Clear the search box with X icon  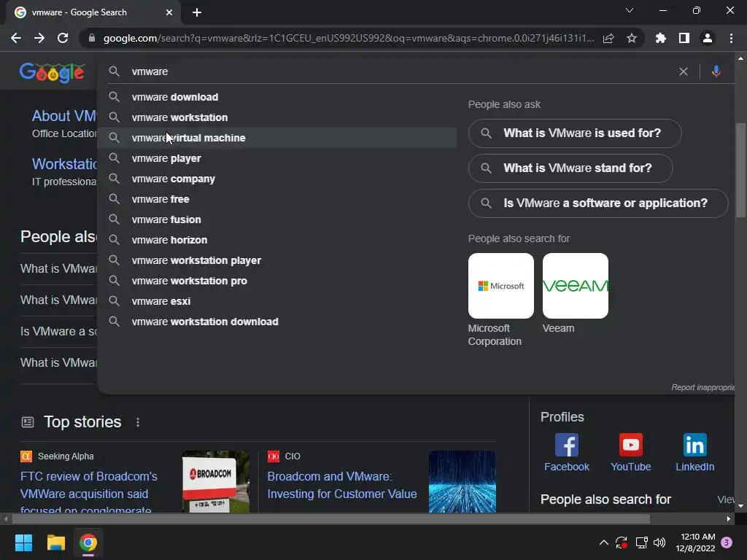[683, 71]
